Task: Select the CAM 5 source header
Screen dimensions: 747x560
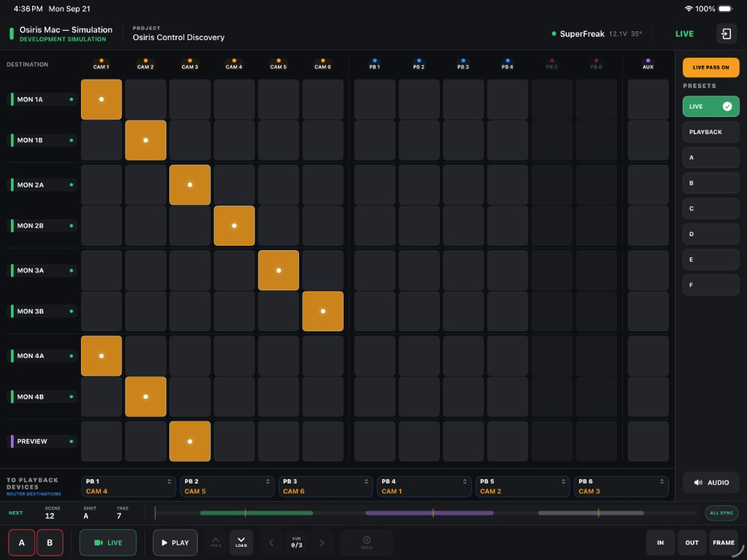Action: [278, 64]
